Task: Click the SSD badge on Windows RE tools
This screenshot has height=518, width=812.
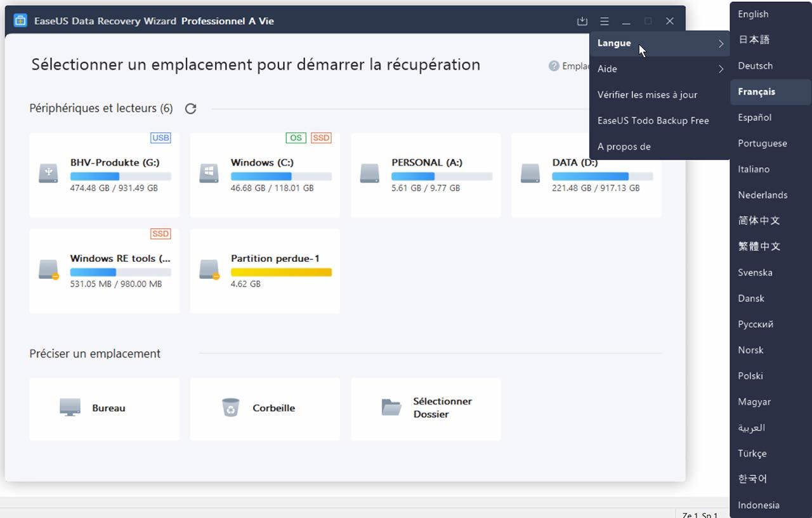Action: coord(160,234)
